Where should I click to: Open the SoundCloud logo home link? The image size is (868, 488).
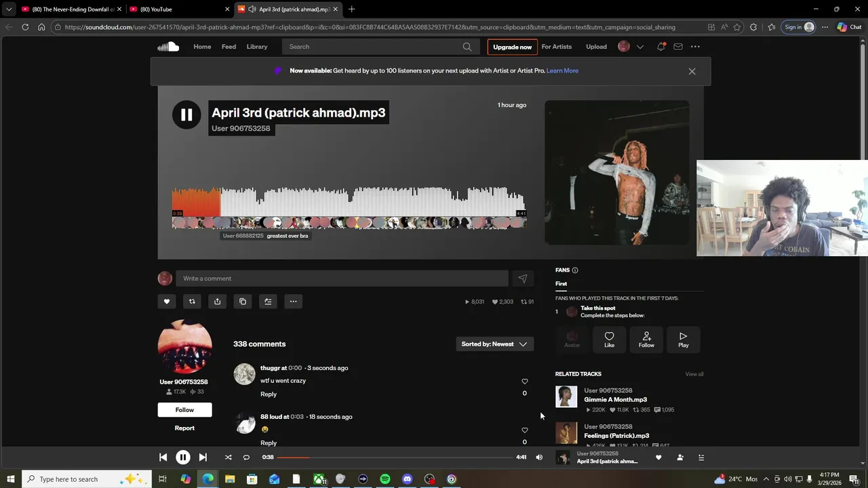(168, 47)
